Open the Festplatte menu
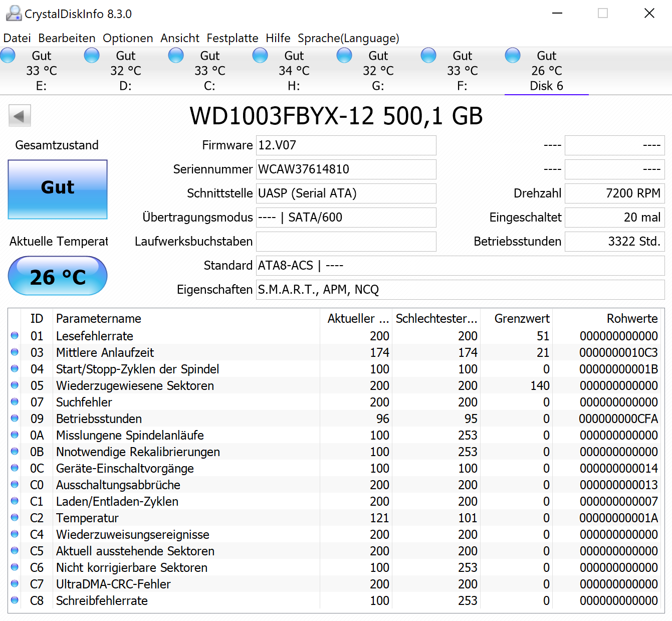The image size is (672, 621). tap(233, 38)
